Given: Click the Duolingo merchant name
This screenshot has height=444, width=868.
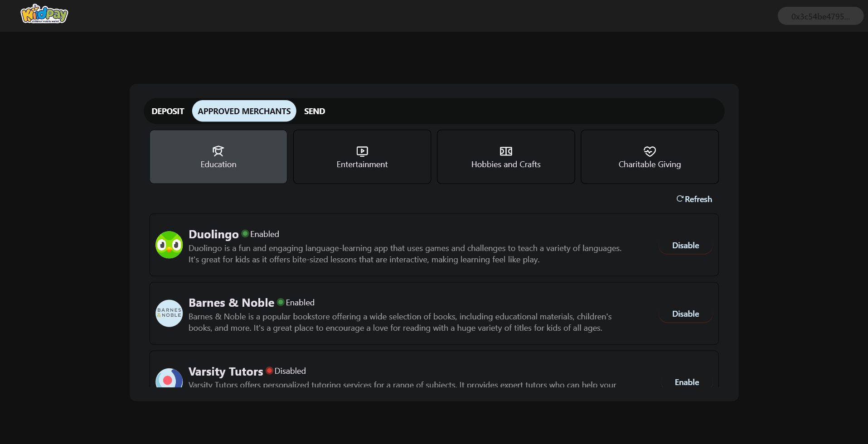Looking at the screenshot, I should coord(213,234).
